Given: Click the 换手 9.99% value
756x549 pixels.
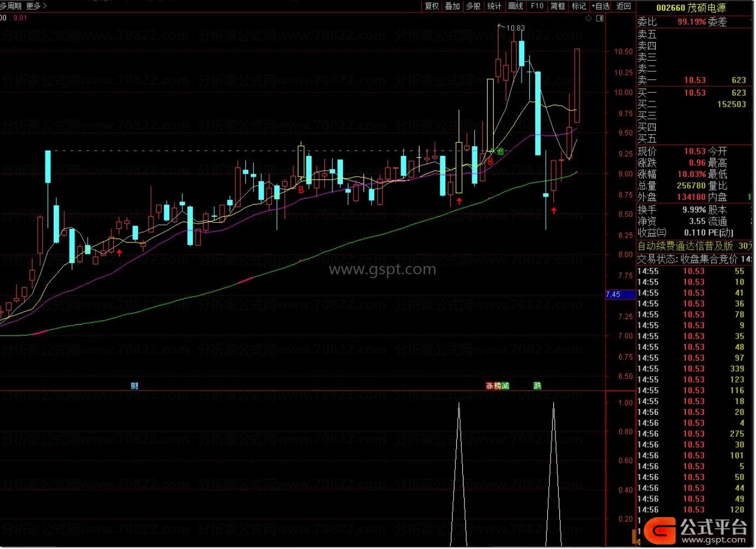Looking at the screenshot, I should (x=694, y=210).
